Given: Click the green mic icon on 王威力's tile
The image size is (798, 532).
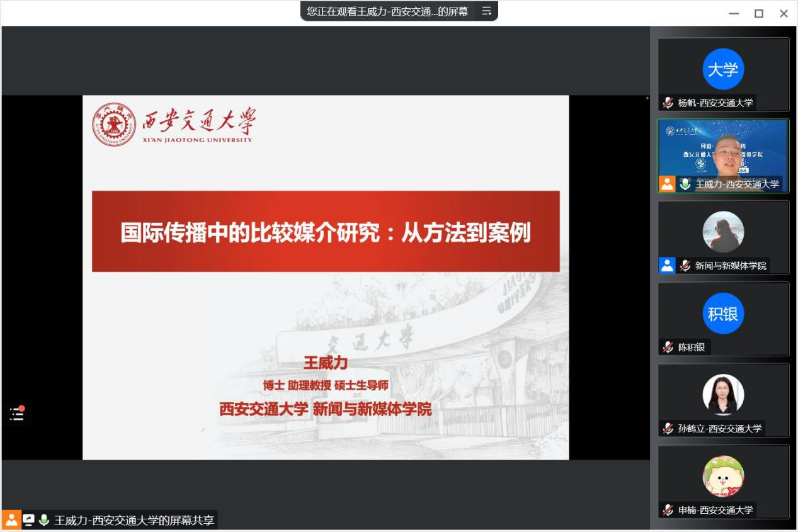Looking at the screenshot, I should pyautogui.click(x=685, y=184).
